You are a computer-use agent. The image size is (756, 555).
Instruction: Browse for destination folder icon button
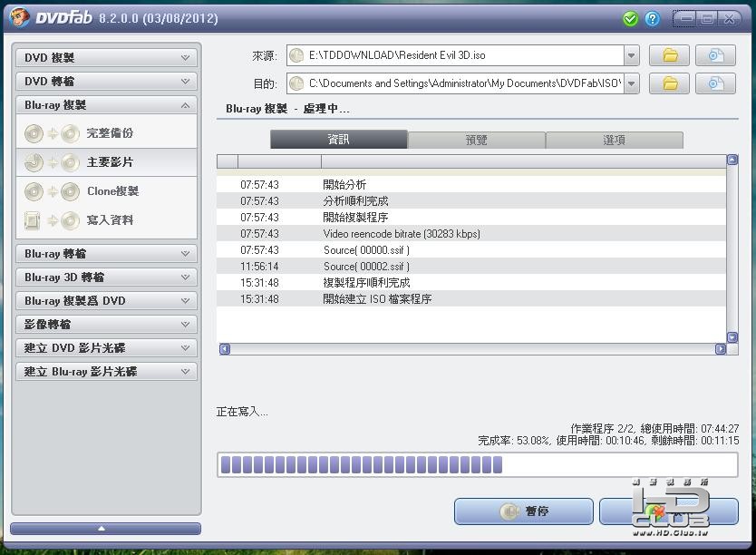(x=669, y=83)
